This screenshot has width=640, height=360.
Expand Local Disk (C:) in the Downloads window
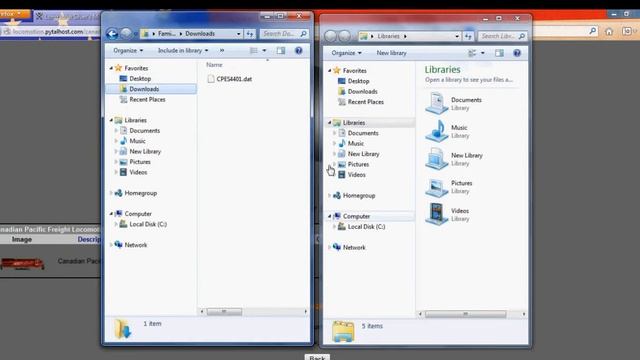coord(116,224)
